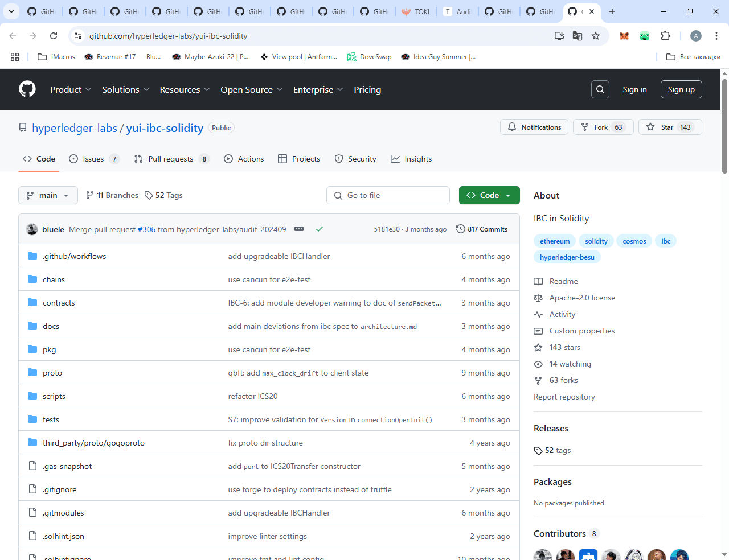This screenshot has width=729, height=560.
Task: Open the tab search chevron in the tab strip
Action: click(x=11, y=11)
